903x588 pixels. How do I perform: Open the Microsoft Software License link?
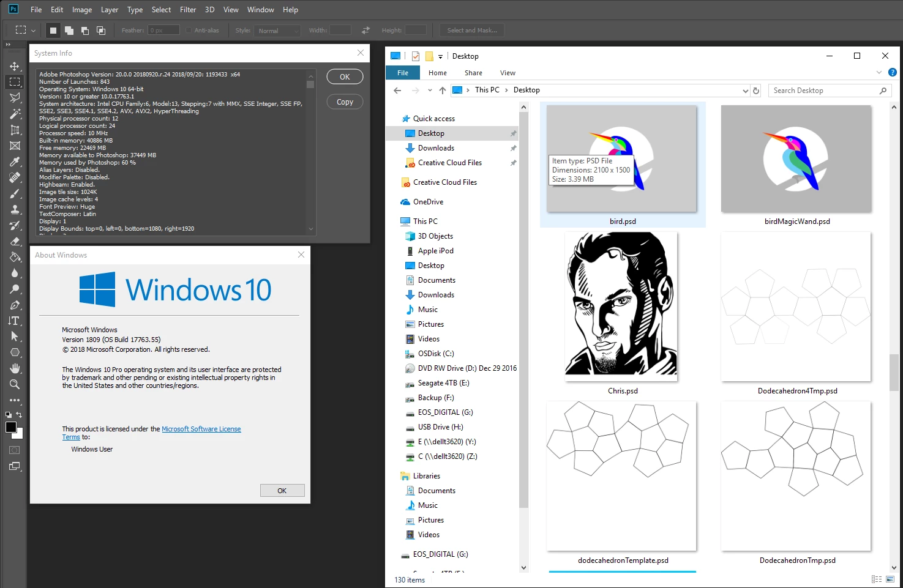[201, 429]
